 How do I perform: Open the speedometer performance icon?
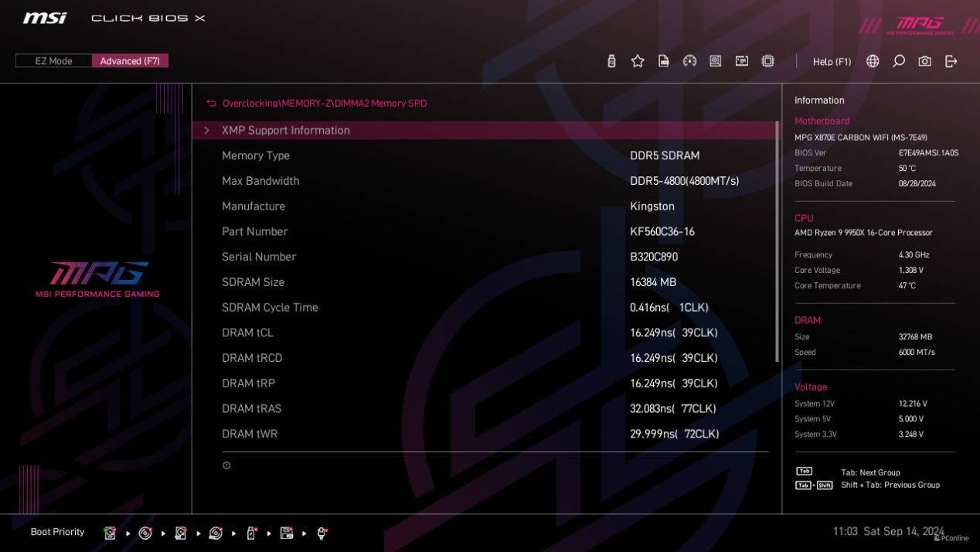point(690,61)
